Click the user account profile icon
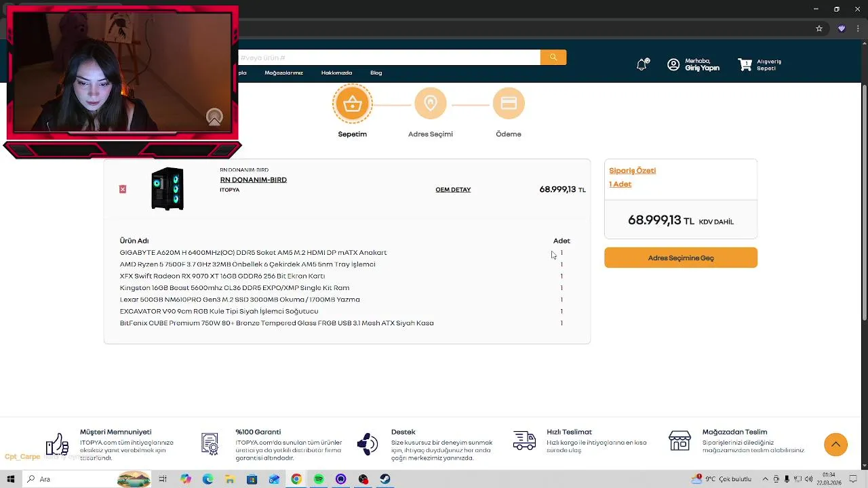 (x=673, y=64)
